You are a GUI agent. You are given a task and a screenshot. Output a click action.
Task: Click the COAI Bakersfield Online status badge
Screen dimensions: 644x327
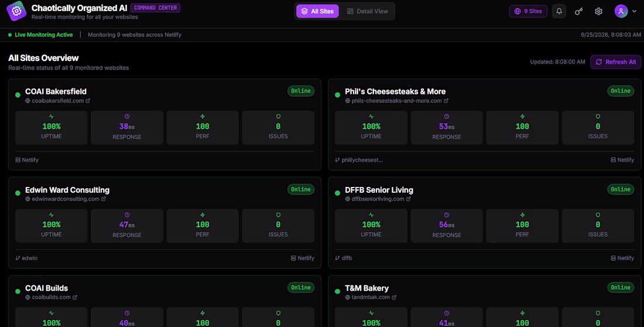pyautogui.click(x=301, y=91)
